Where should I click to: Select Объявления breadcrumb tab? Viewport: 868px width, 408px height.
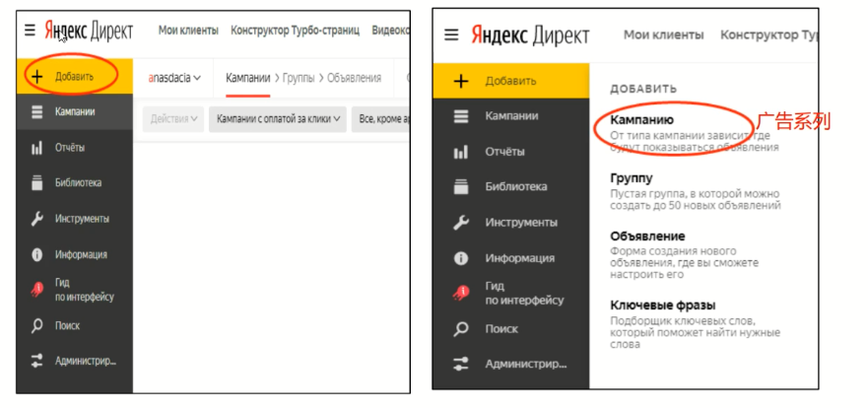click(355, 78)
